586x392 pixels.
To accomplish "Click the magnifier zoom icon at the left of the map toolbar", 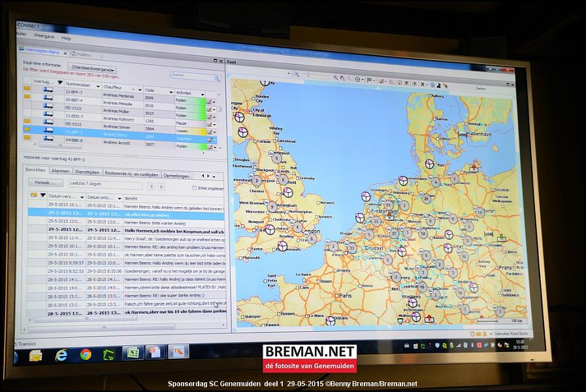I will [x=297, y=74].
